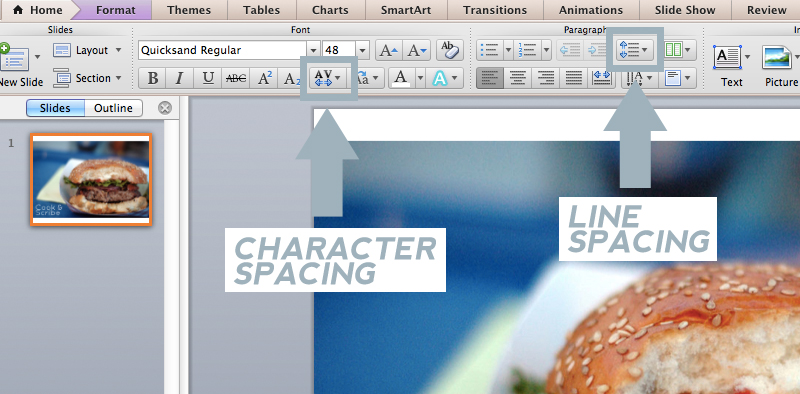Image resolution: width=800 pixels, height=394 pixels.
Task: Toggle strikethrough formatting
Action: pos(235,78)
